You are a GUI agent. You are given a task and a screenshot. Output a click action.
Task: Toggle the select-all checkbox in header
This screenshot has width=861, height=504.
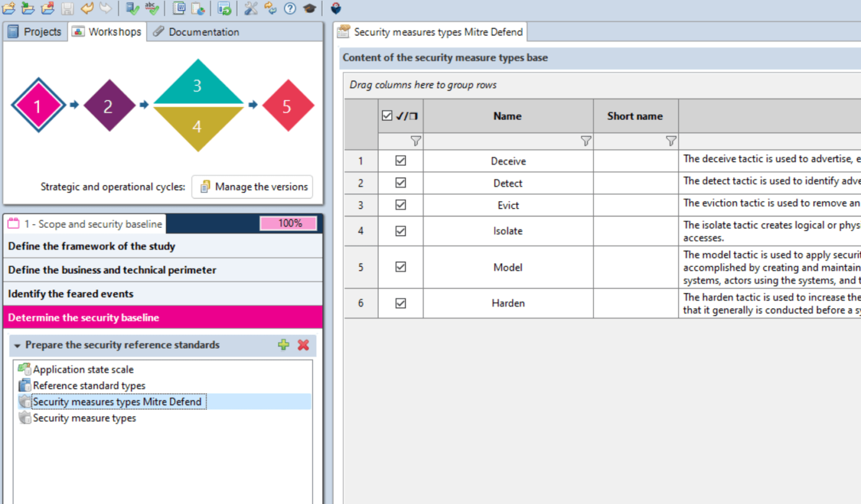[x=387, y=116]
